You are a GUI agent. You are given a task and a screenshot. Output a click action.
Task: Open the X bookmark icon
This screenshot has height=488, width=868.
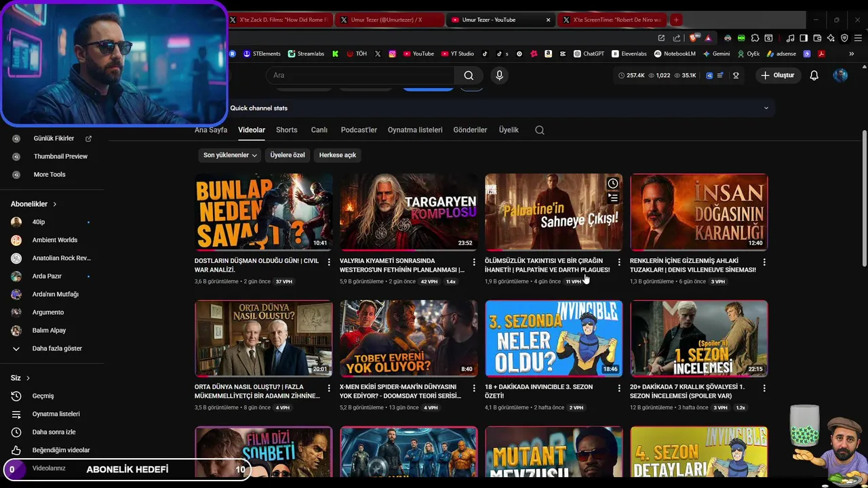(378, 54)
